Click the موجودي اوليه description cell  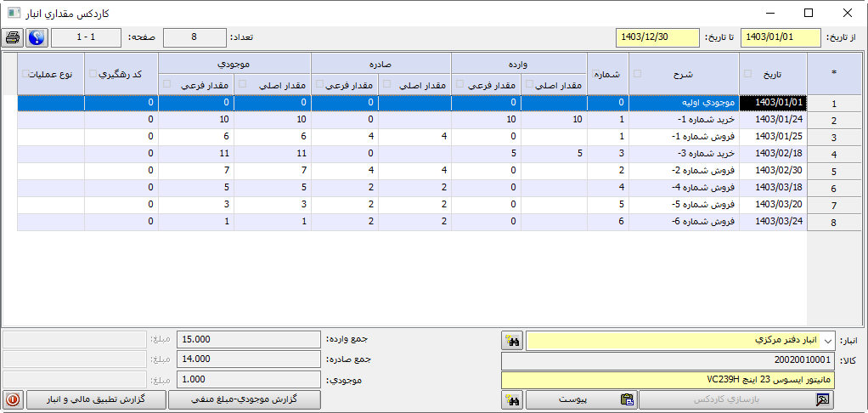[x=684, y=104]
